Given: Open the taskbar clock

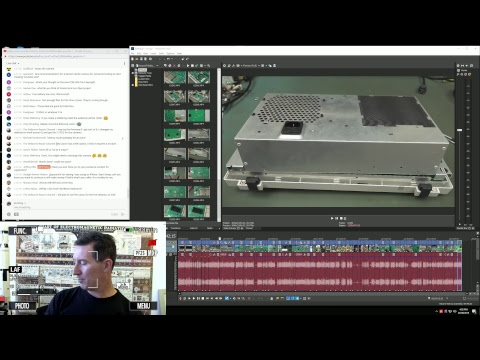Looking at the screenshot, I should click(465, 312).
